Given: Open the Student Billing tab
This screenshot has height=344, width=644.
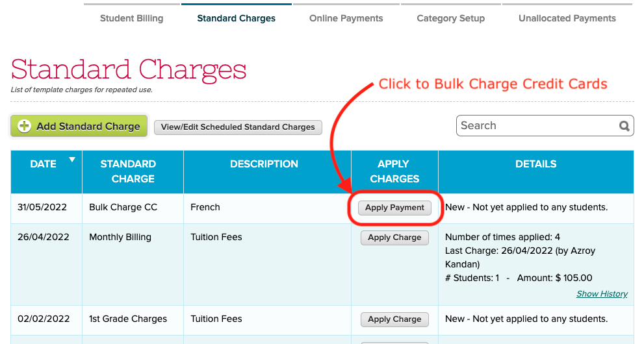Looking at the screenshot, I should [131, 18].
